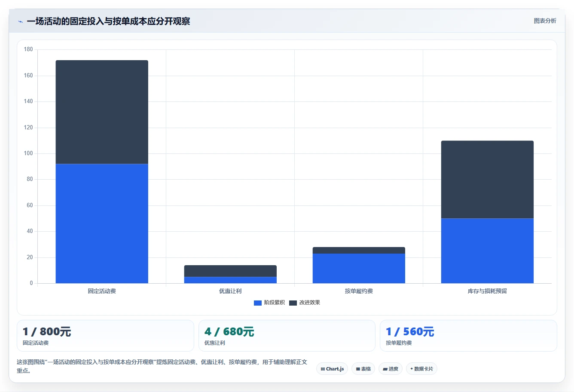
Task: Toggle the 阶段累积 legend item
Action: (269, 303)
